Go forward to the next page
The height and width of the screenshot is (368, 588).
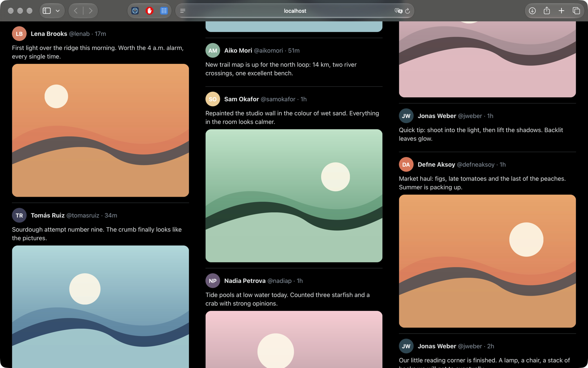coord(91,11)
